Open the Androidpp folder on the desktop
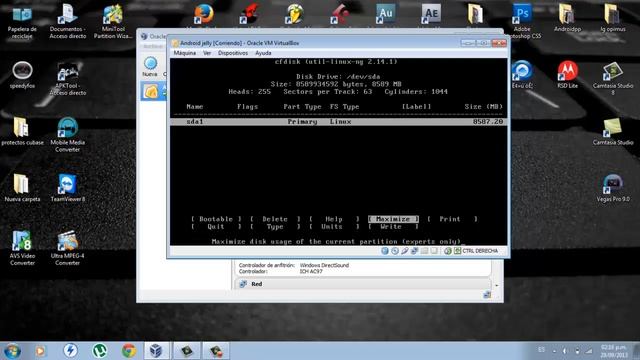 [x=567, y=18]
